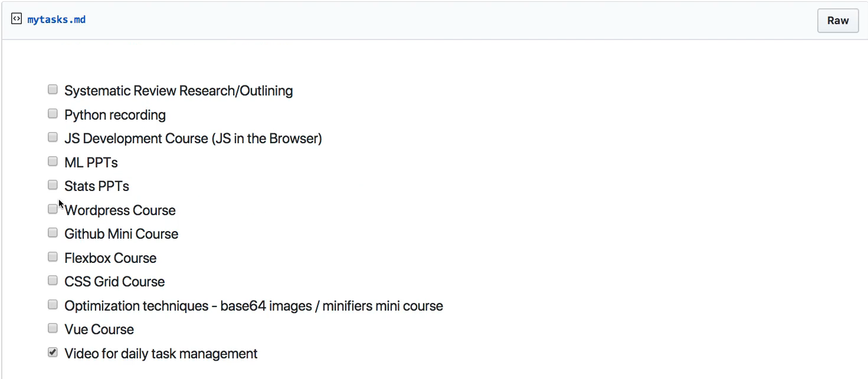The width and height of the screenshot is (868, 379).
Task: Tick the Github Mini Course box
Action: click(x=53, y=233)
